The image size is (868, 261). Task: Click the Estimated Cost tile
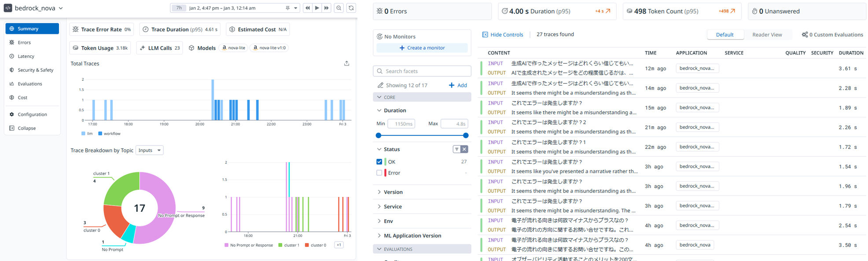point(257,29)
